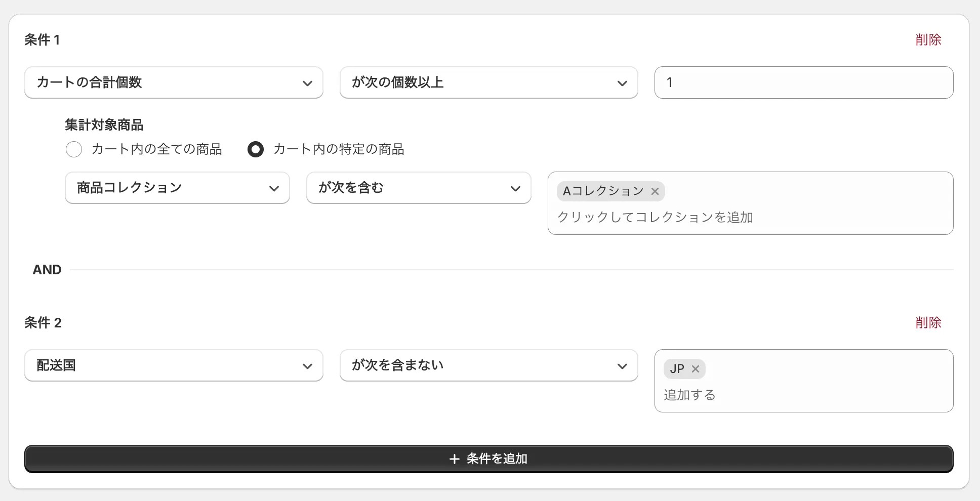Click the chevron on が次を含まない selector
Image resolution: width=980 pixels, height=501 pixels.
pos(623,365)
